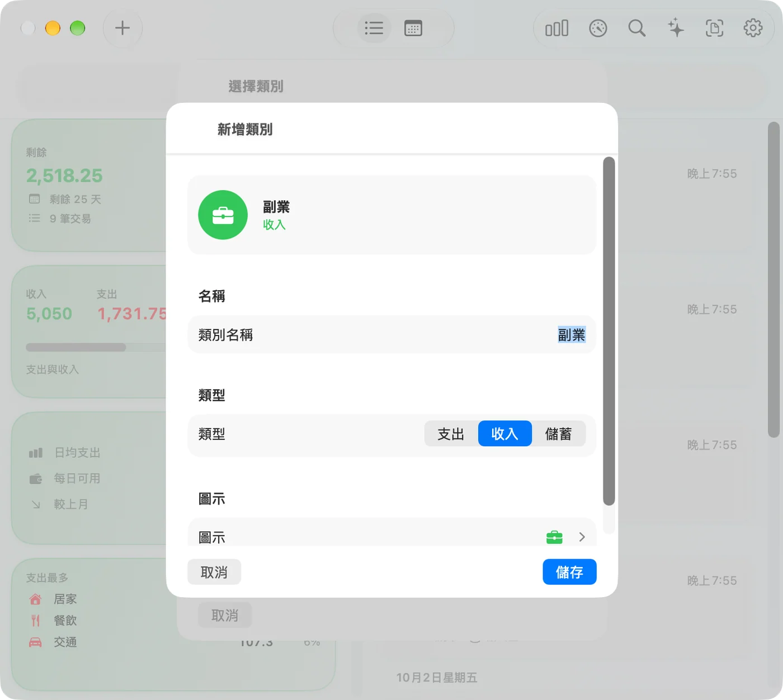The width and height of the screenshot is (783, 700).
Task: Switch to calendar view in toolbar
Action: click(413, 28)
